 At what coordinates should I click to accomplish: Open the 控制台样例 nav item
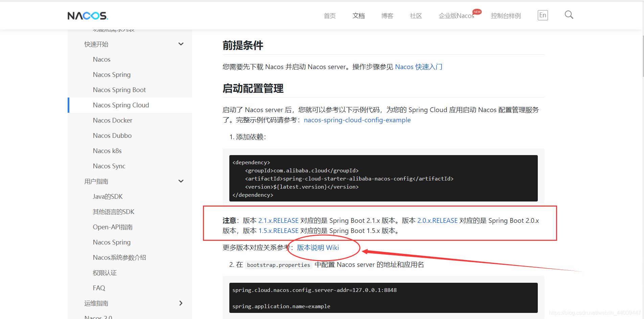[506, 16]
